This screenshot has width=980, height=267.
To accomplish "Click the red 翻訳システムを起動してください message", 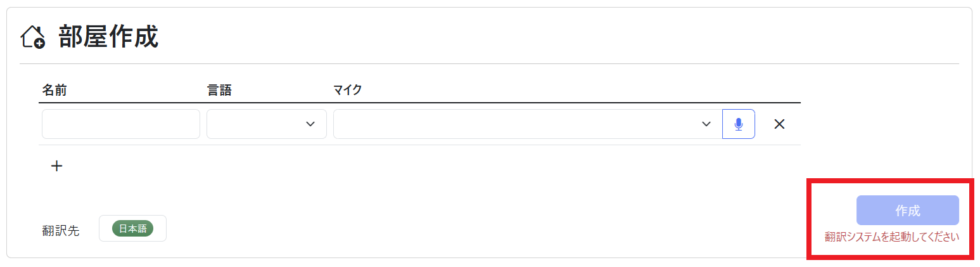I will point(891,237).
